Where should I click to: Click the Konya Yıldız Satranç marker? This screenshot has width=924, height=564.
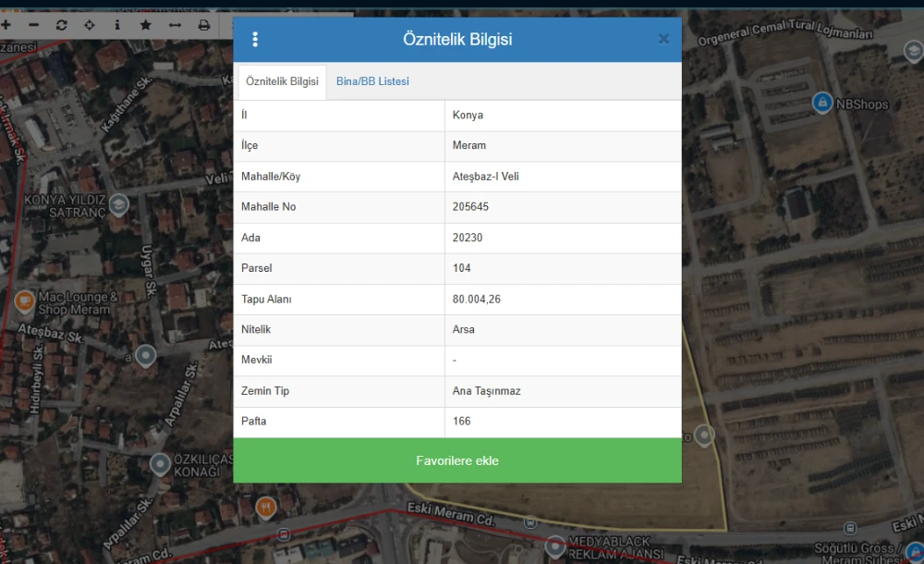[118, 203]
